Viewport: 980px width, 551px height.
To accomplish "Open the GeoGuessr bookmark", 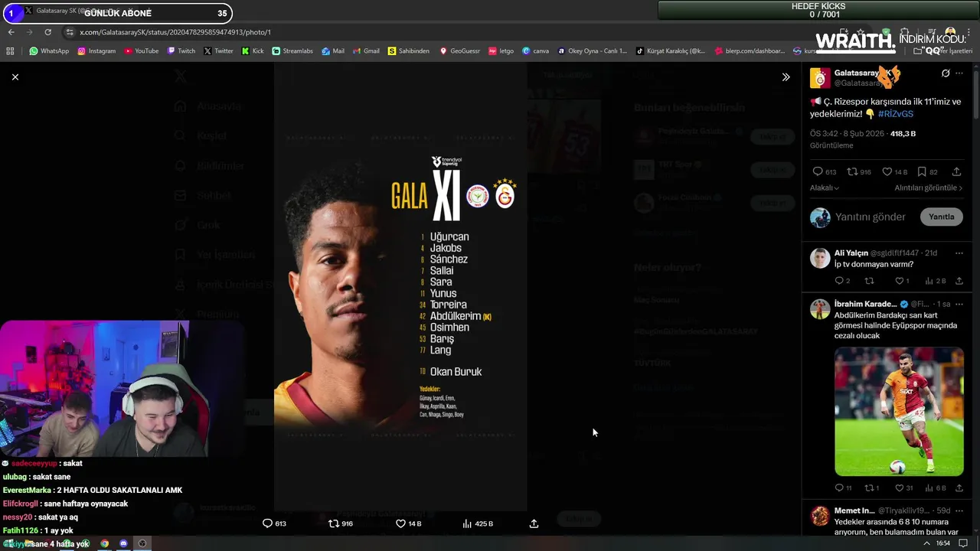I will click(x=459, y=51).
